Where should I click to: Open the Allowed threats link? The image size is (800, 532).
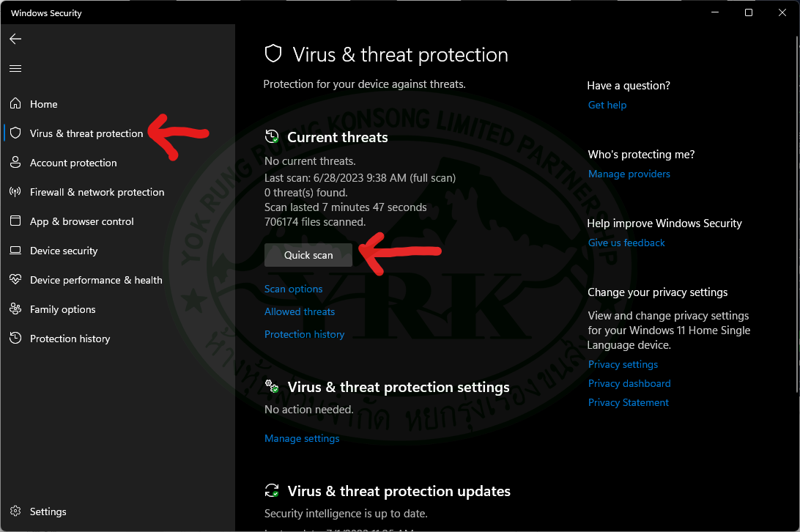[x=300, y=311]
